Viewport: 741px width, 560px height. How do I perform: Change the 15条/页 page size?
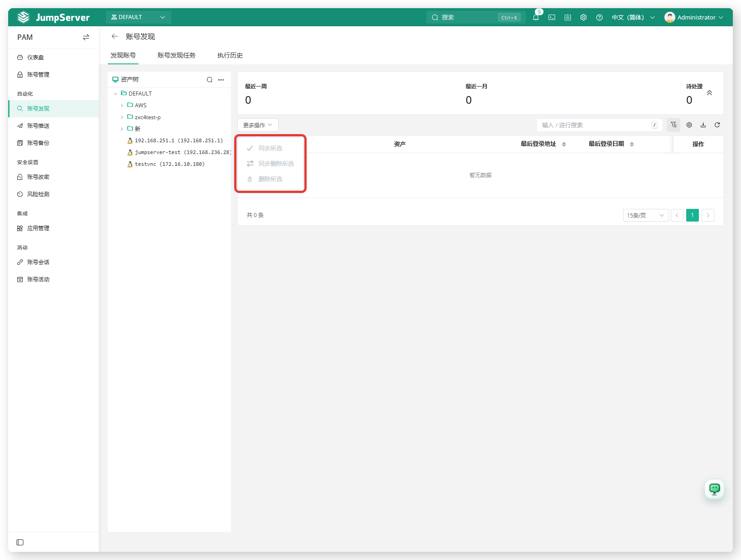point(645,215)
